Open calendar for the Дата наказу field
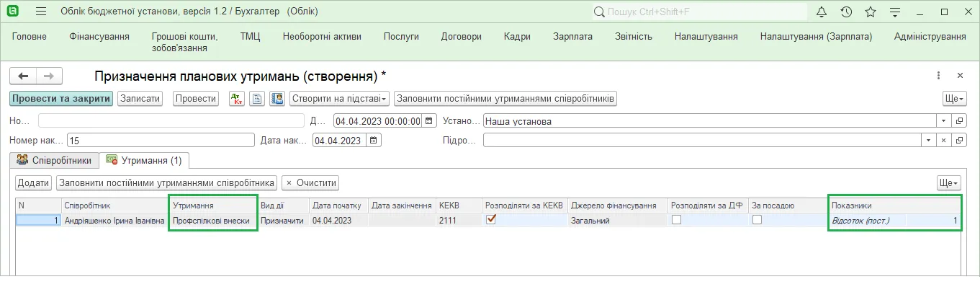Image resolution: width=980 pixels, height=287 pixels. pos(374,141)
